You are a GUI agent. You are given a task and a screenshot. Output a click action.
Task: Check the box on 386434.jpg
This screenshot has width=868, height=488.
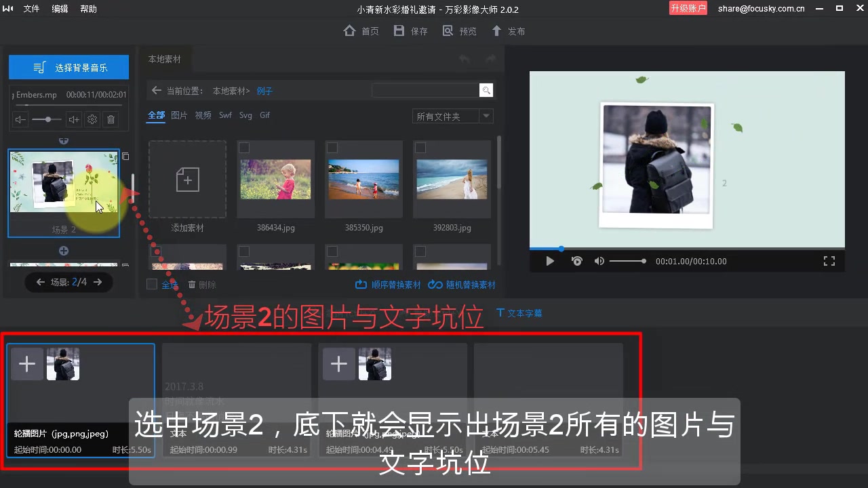[244, 148]
